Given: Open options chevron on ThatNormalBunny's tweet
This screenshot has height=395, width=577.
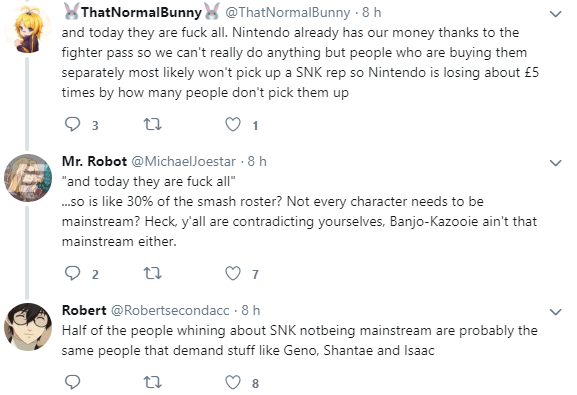Looking at the screenshot, I should click(555, 14).
